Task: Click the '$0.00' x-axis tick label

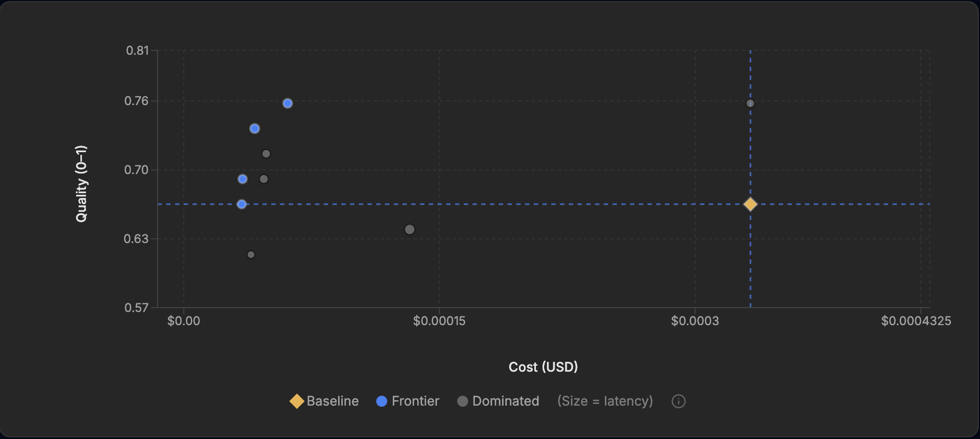Action: (184, 321)
